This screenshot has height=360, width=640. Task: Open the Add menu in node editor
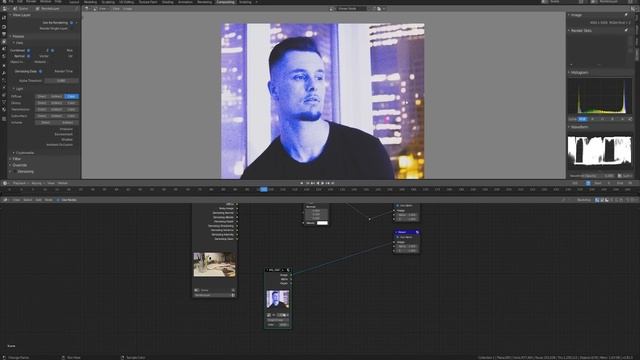point(38,200)
